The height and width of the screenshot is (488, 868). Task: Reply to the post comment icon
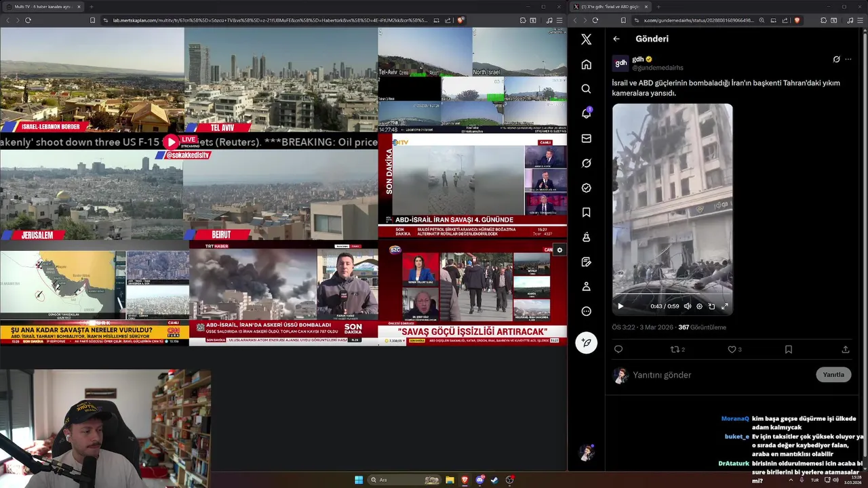point(618,350)
